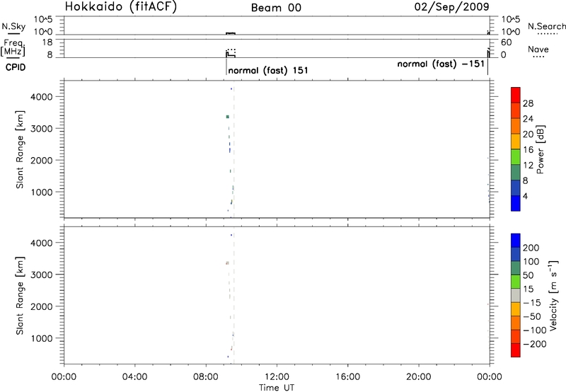The height and width of the screenshot is (392, 566).
Task: Click the Velocity colorbar tick label '200'
Action: (x=531, y=248)
